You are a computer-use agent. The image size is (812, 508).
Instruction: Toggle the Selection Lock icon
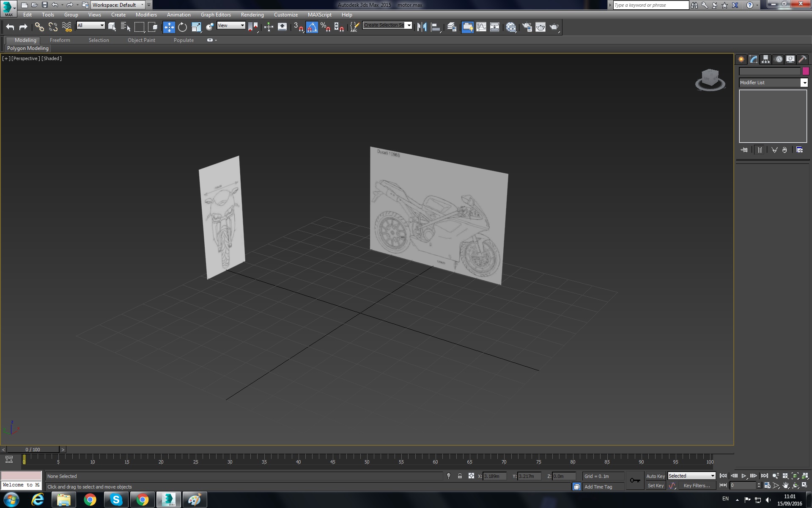click(460, 476)
